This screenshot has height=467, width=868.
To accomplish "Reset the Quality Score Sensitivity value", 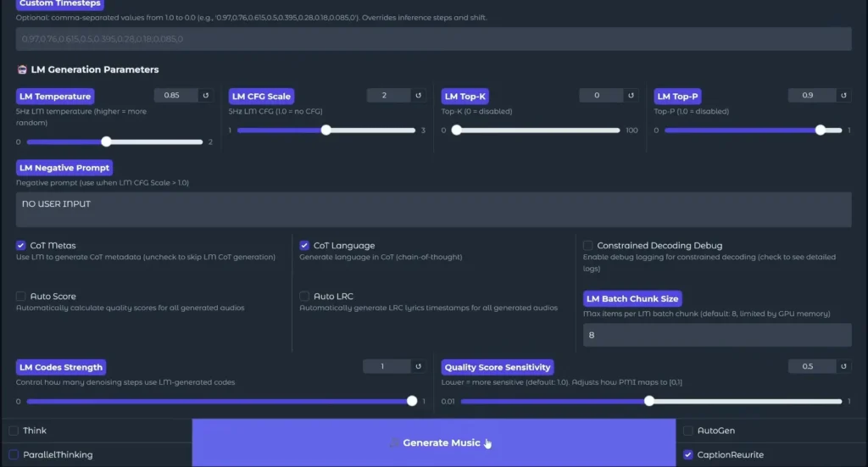I will 842,367.
